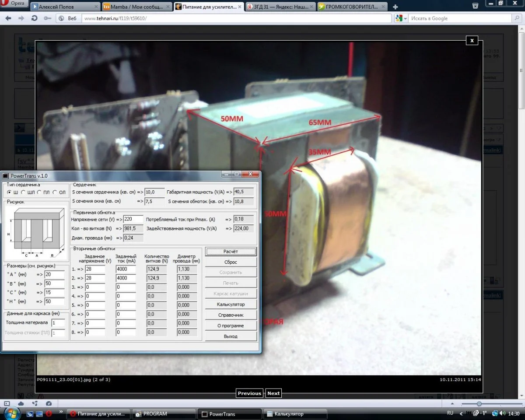Image resolution: width=525 pixels, height=420 pixels.
Task: Click the closed tabs trash icon
Action: pos(475,6)
